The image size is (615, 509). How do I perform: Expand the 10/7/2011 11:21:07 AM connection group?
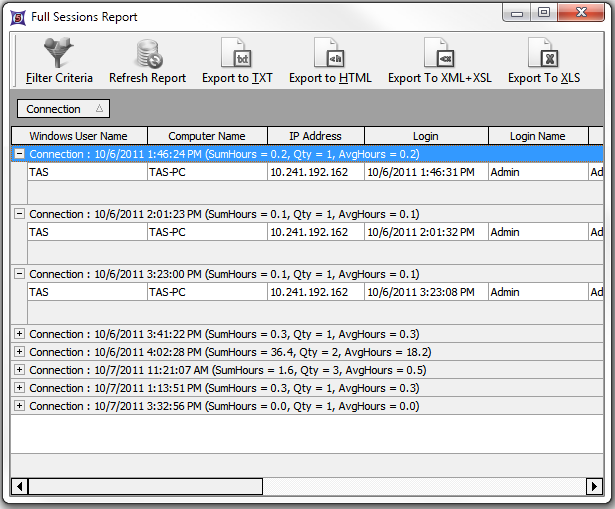(x=19, y=370)
